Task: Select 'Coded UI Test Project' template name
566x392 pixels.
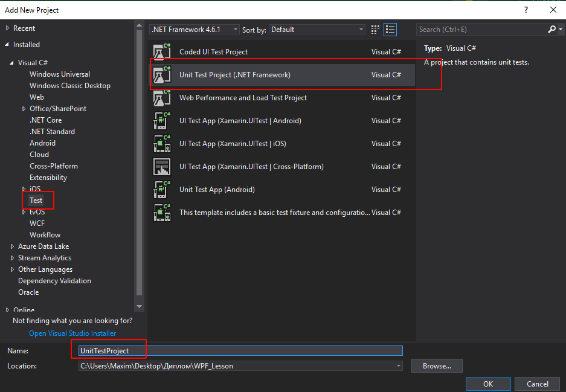Action: 213,51
